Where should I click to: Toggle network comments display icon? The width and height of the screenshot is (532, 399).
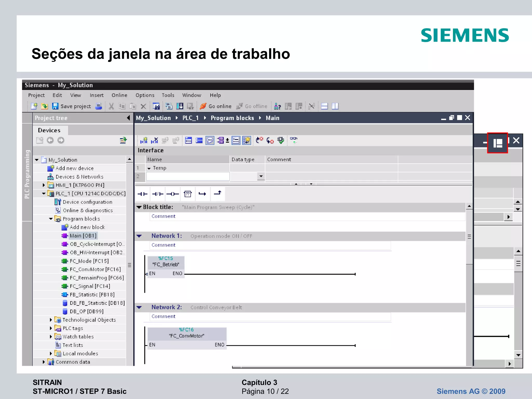[x=210, y=140]
